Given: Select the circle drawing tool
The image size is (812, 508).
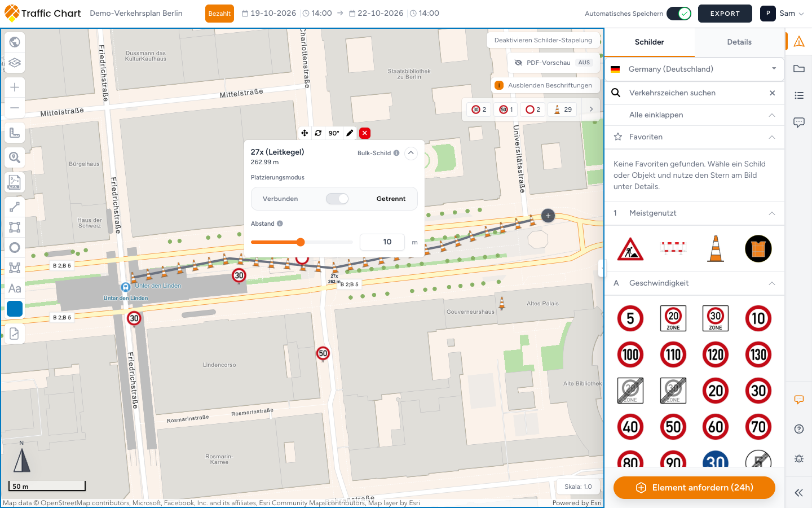Looking at the screenshot, I should point(15,248).
